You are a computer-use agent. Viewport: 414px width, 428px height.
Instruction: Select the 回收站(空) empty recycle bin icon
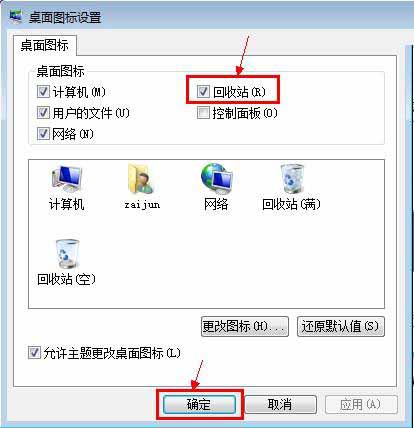click(x=67, y=254)
